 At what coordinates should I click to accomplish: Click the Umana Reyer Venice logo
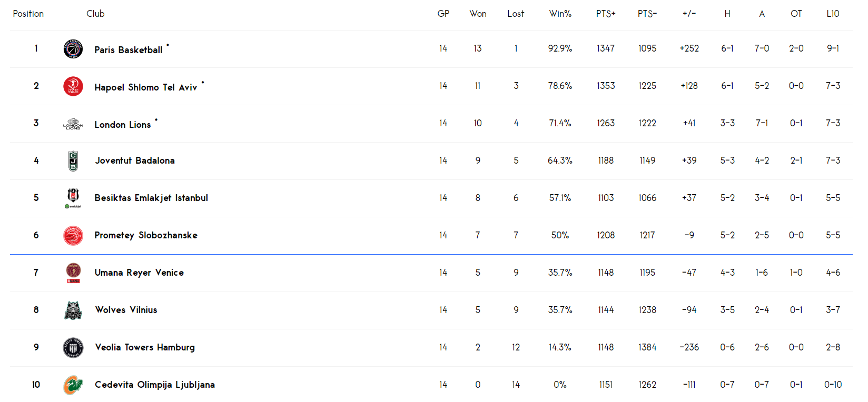(73, 273)
